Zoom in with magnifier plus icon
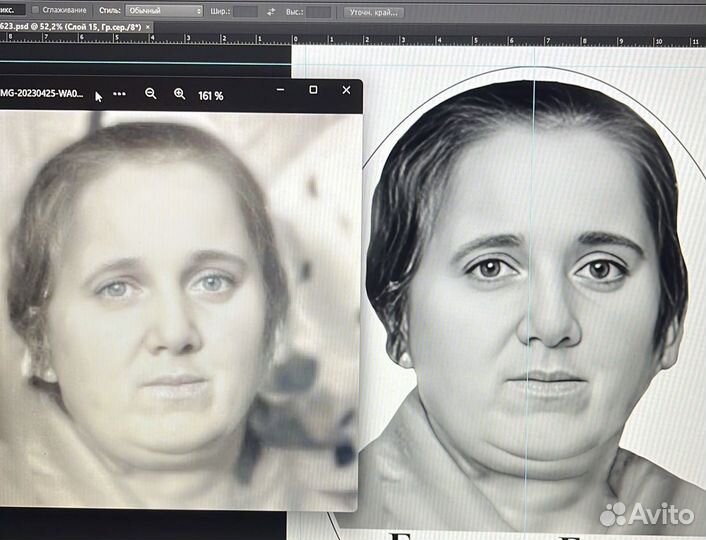The image size is (706, 540). point(180,94)
